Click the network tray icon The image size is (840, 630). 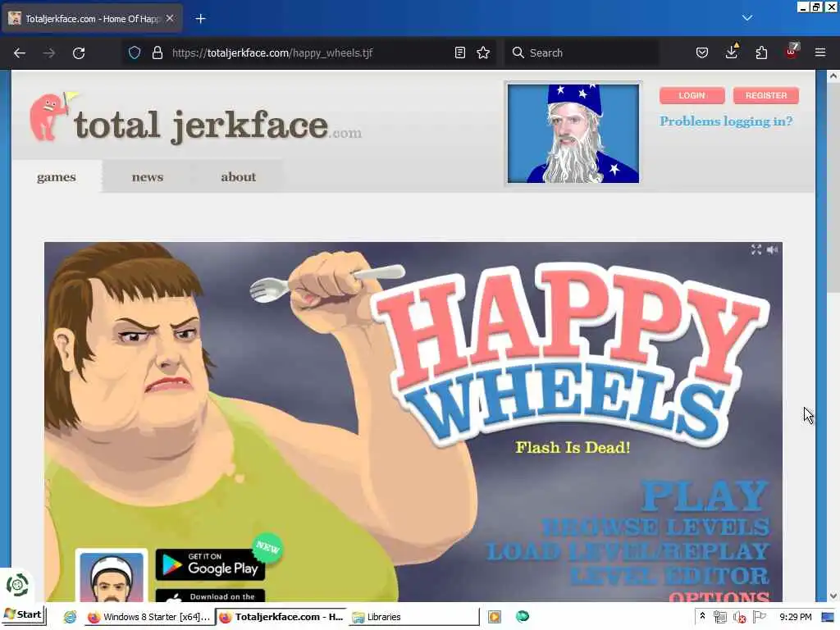point(720,617)
